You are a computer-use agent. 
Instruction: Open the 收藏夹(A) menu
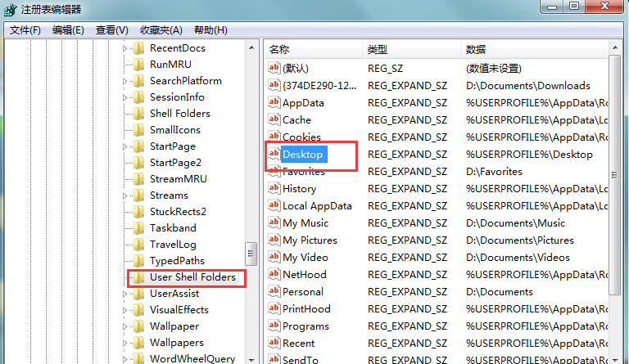pos(161,30)
